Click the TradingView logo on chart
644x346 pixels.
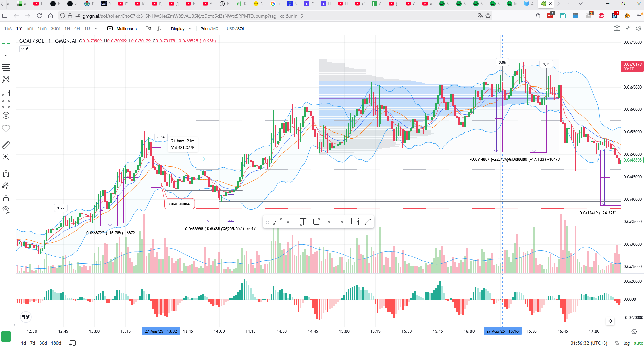coord(26,317)
